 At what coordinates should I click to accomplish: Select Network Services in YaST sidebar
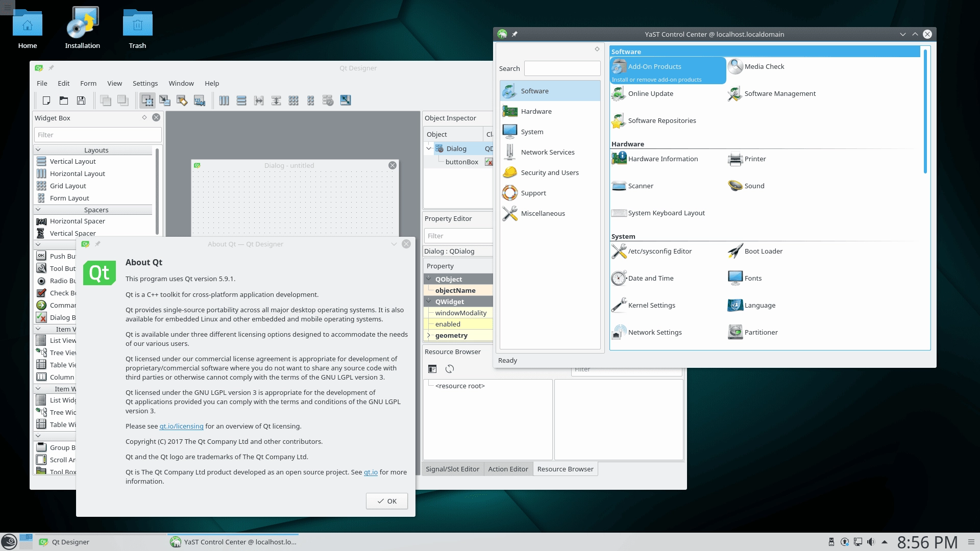pyautogui.click(x=550, y=152)
